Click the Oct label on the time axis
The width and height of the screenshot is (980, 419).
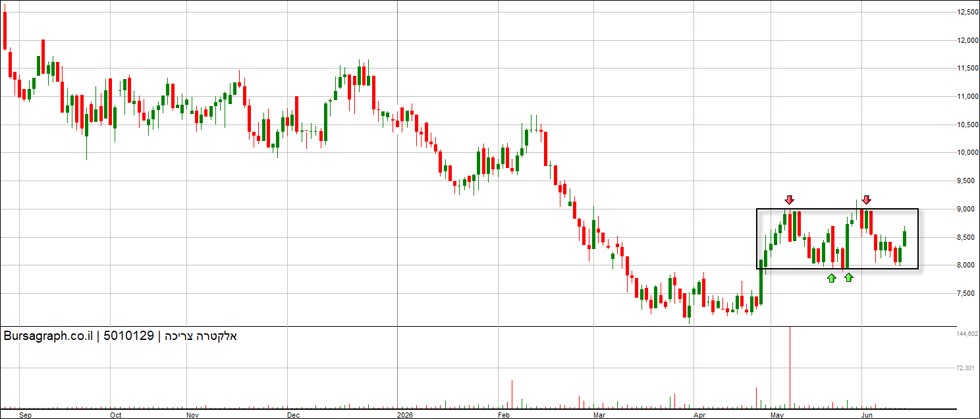[x=116, y=416]
